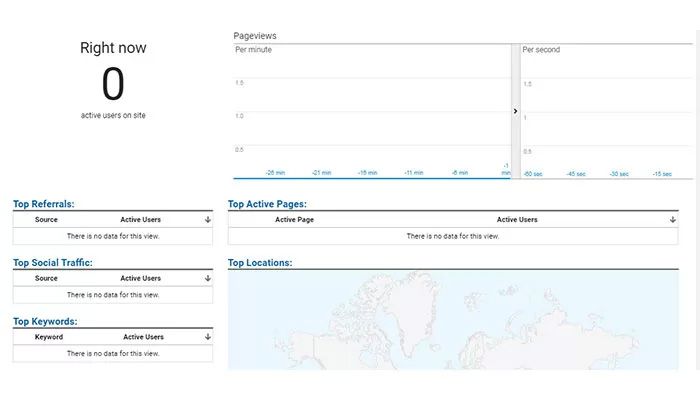Open the Top Keywords report link

pyautogui.click(x=45, y=322)
